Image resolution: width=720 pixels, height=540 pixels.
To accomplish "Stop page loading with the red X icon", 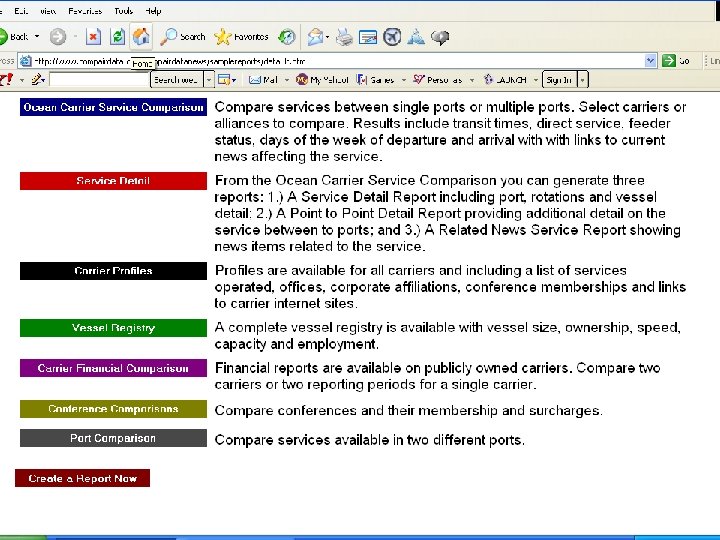I will point(93,37).
